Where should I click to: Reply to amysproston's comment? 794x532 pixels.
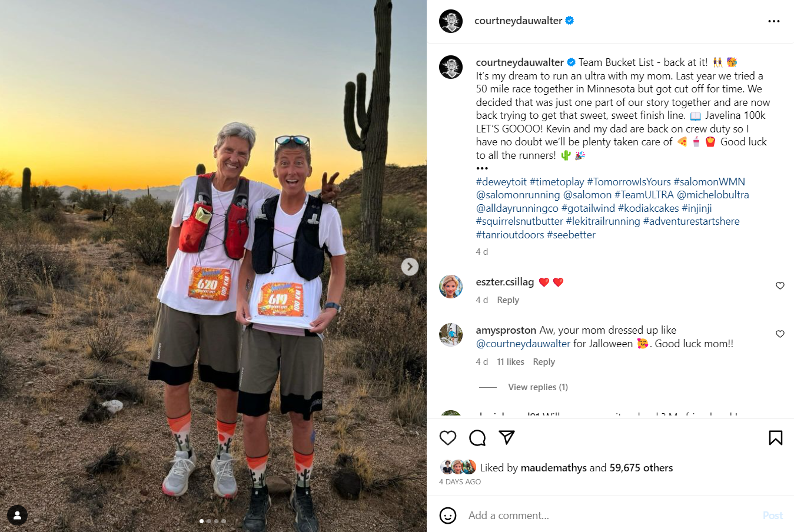(544, 362)
